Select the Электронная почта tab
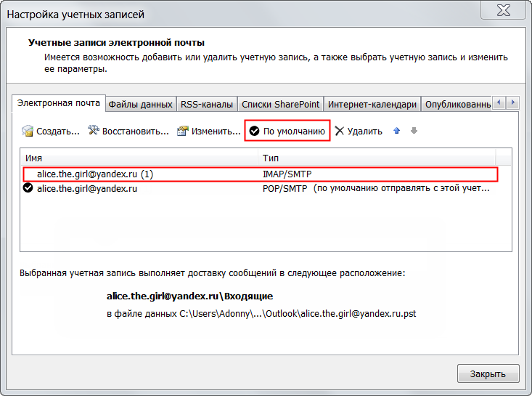This screenshot has height=396, width=532. click(59, 103)
